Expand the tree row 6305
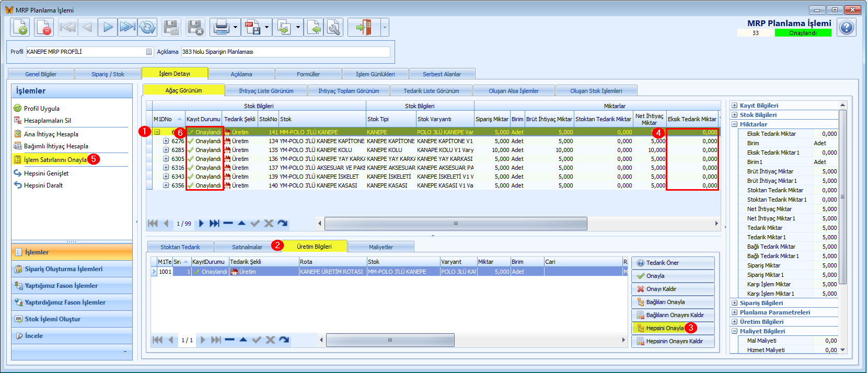This screenshot has height=373, width=868. [x=166, y=159]
